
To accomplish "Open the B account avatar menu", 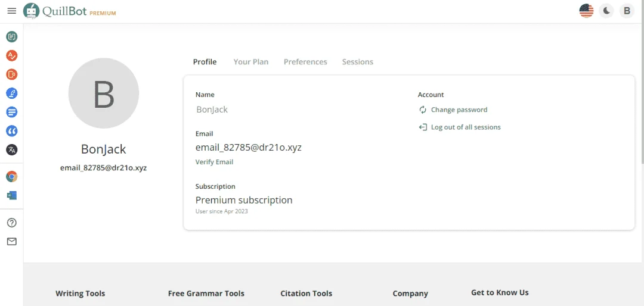I will [627, 11].
